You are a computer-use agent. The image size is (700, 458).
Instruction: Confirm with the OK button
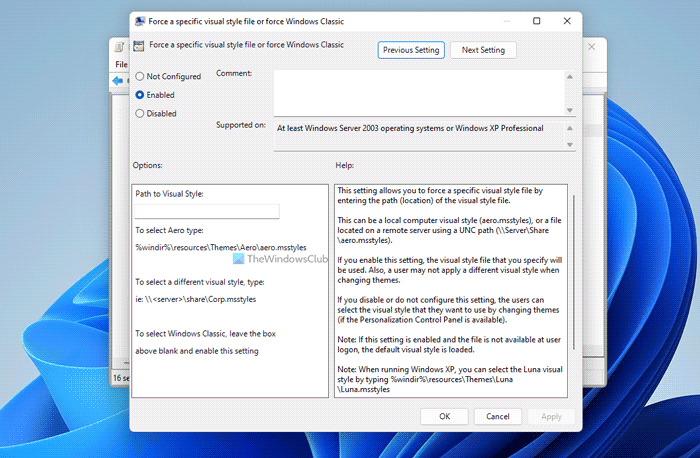pyautogui.click(x=444, y=416)
